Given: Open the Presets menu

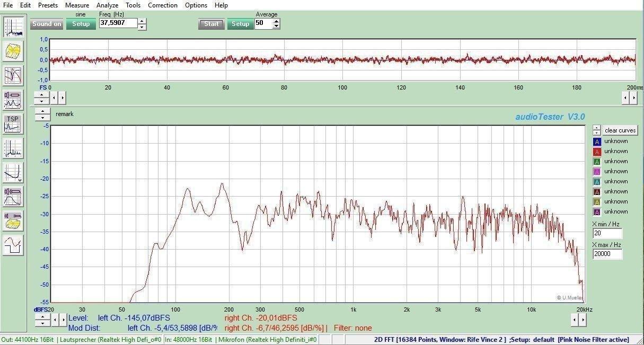Looking at the screenshot, I should (x=48, y=5).
